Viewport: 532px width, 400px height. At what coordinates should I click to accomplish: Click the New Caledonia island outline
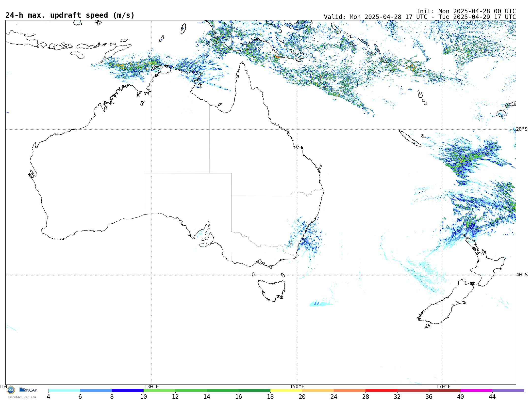pos(410,138)
